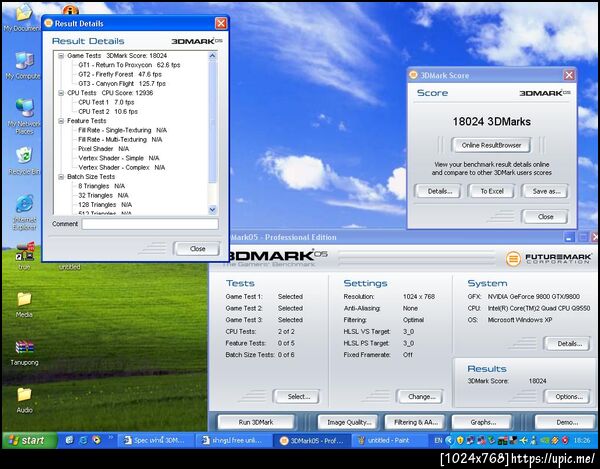Screen dimensions: 600x469
Task: Select the Pixel Shader row
Action: 103,149
